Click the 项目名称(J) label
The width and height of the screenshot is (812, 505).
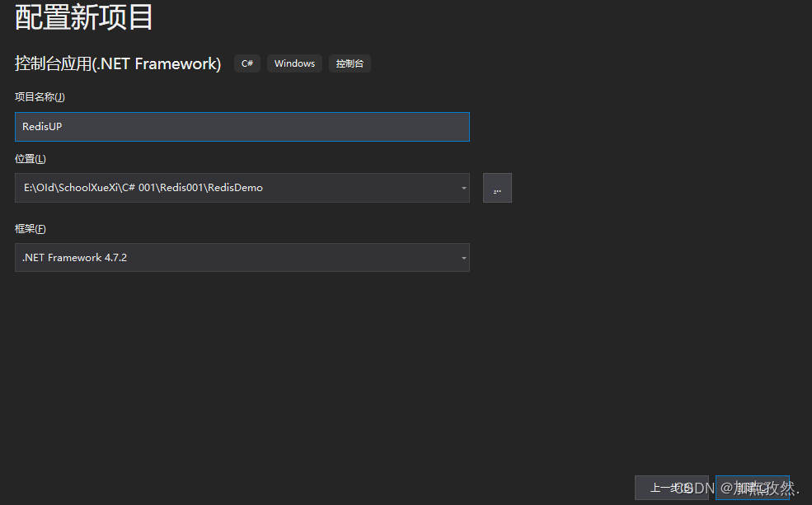tap(40, 97)
